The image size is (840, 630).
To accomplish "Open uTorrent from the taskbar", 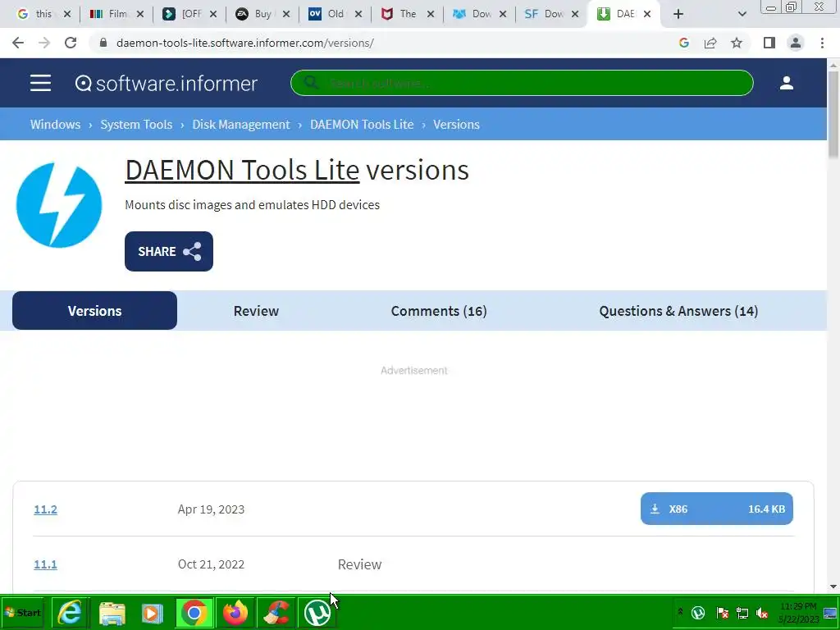I will (x=317, y=612).
